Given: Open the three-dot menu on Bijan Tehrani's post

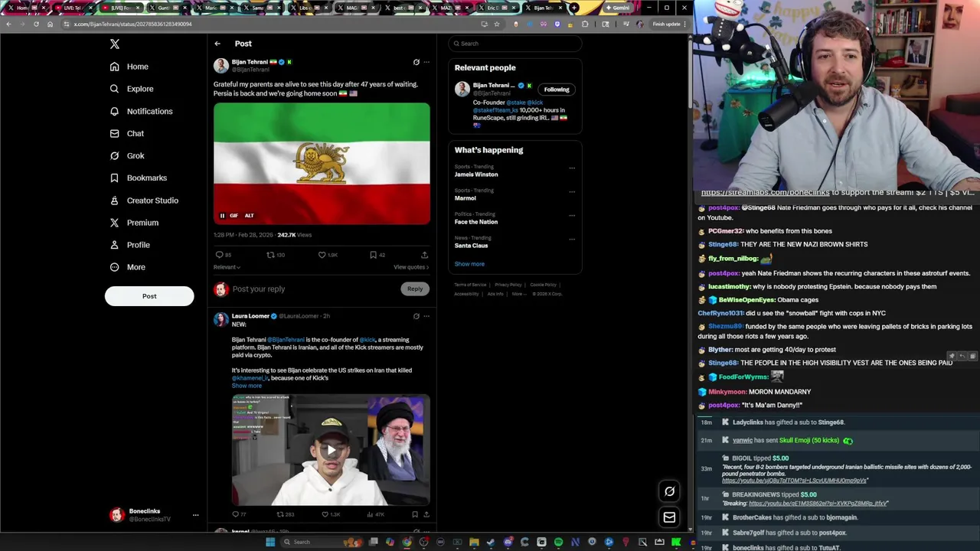Looking at the screenshot, I should 426,62.
